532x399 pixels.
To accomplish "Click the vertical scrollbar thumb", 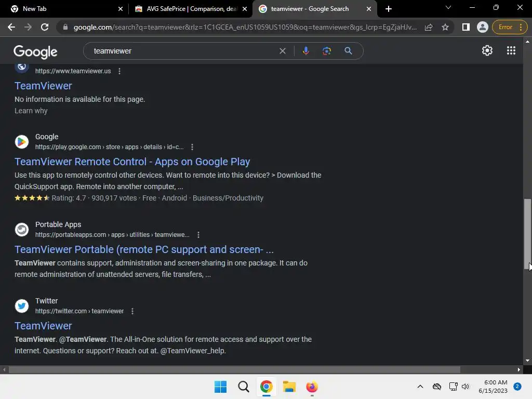I will point(527,234).
